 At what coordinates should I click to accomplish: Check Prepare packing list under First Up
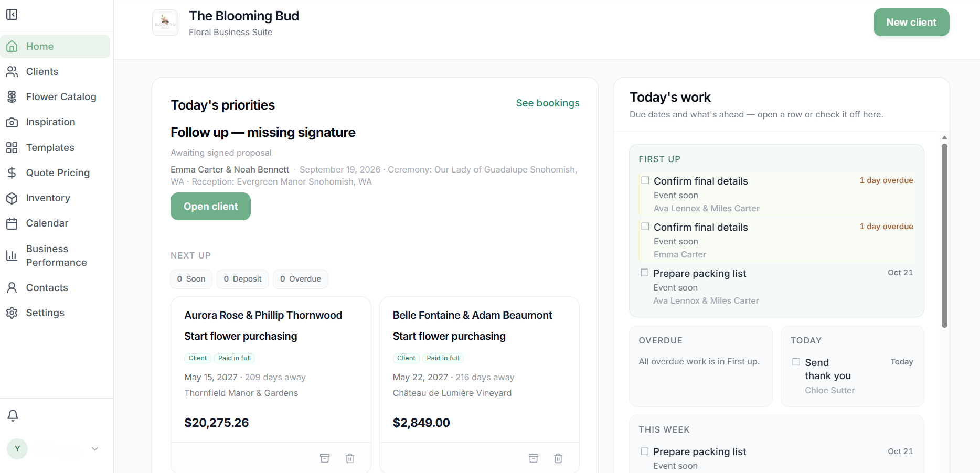(x=645, y=273)
